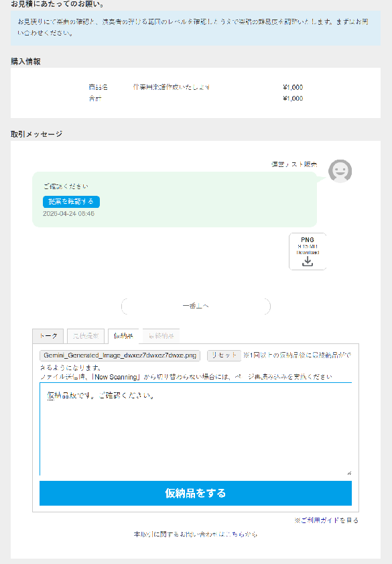Focus the 仮納品 message text area
The image size is (392, 564).
196,429
